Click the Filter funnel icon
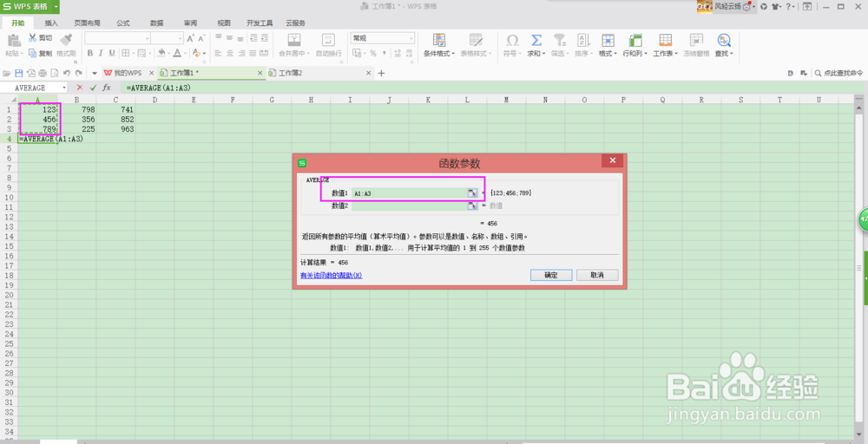This screenshot has height=444, width=868. point(560,40)
